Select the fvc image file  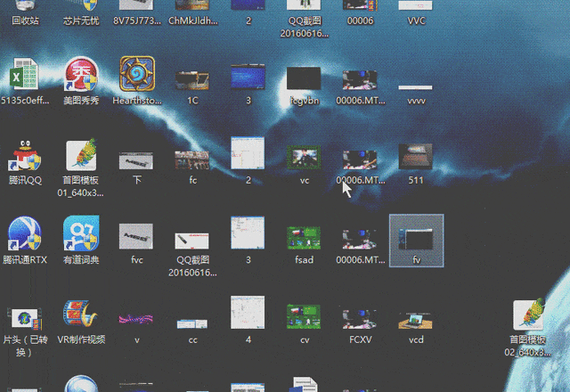pos(136,244)
